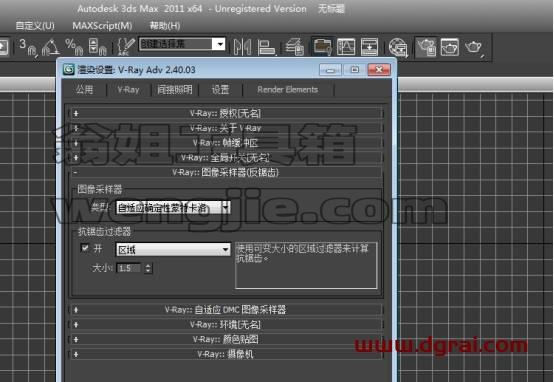Open the MAXScript(M) menu
The height and width of the screenshot is (382, 554).
[102, 26]
